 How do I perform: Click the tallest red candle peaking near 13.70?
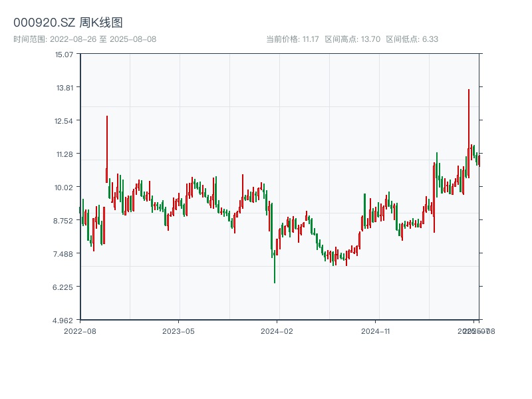coord(468,133)
